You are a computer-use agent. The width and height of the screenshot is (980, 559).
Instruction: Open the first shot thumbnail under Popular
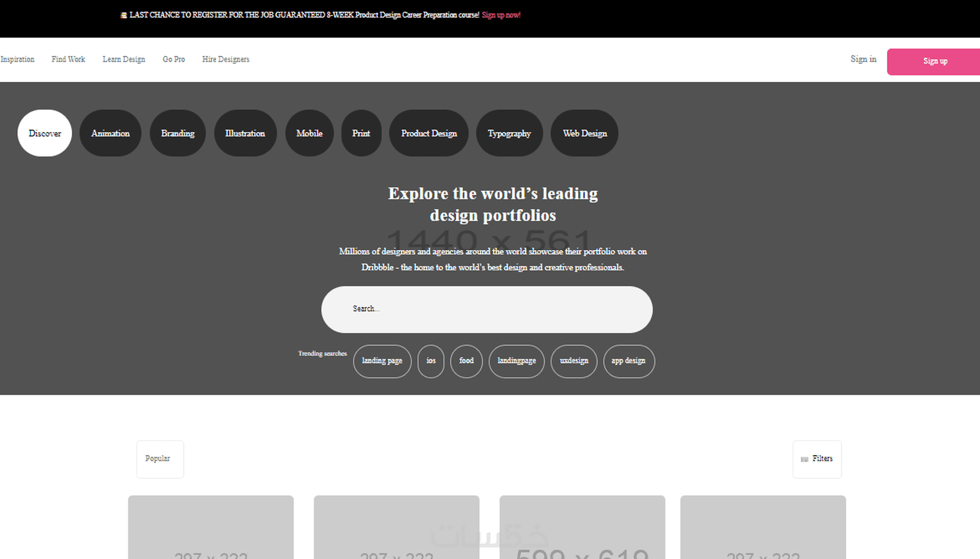tap(211, 527)
